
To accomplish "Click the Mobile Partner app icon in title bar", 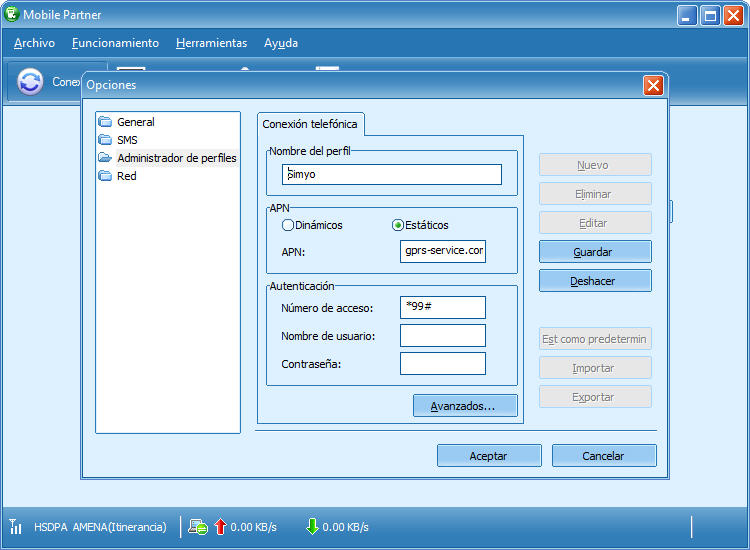I will tap(13, 14).
